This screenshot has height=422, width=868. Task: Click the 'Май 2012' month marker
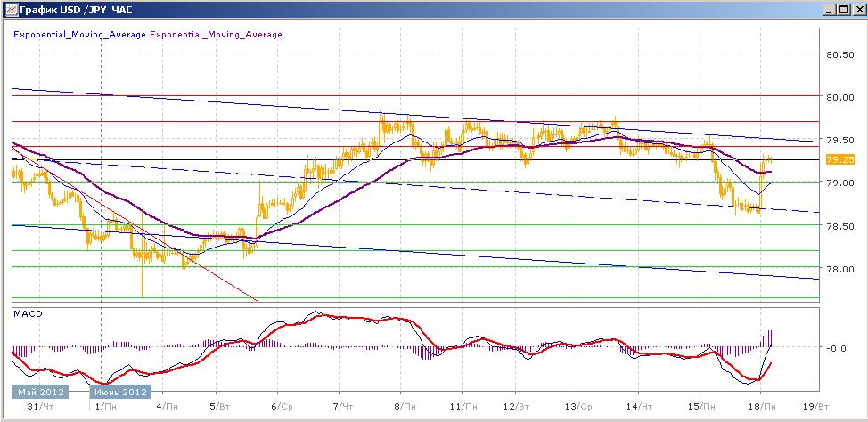pos(40,392)
